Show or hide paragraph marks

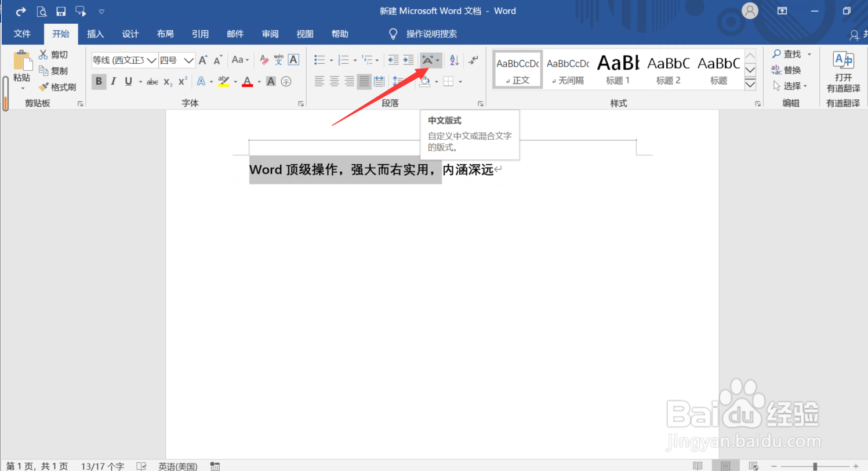(x=474, y=60)
